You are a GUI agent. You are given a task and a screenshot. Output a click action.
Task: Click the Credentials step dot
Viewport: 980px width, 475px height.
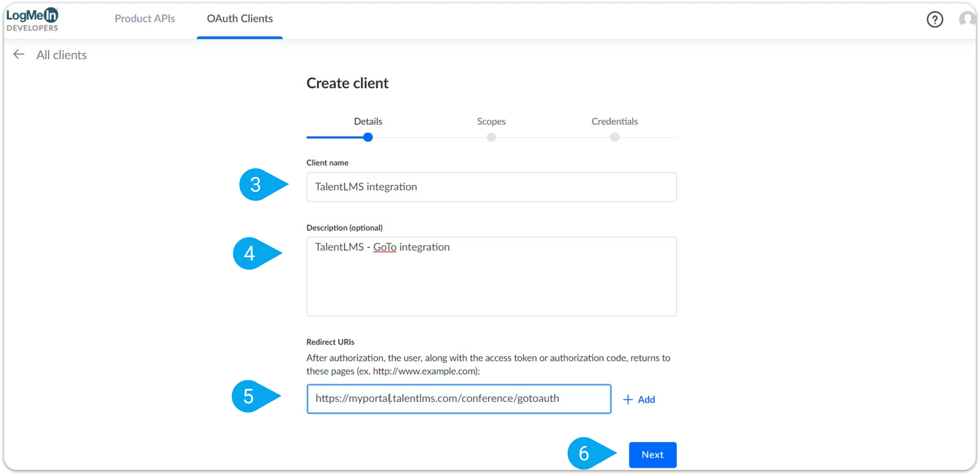pyautogui.click(x=615, y=137)
